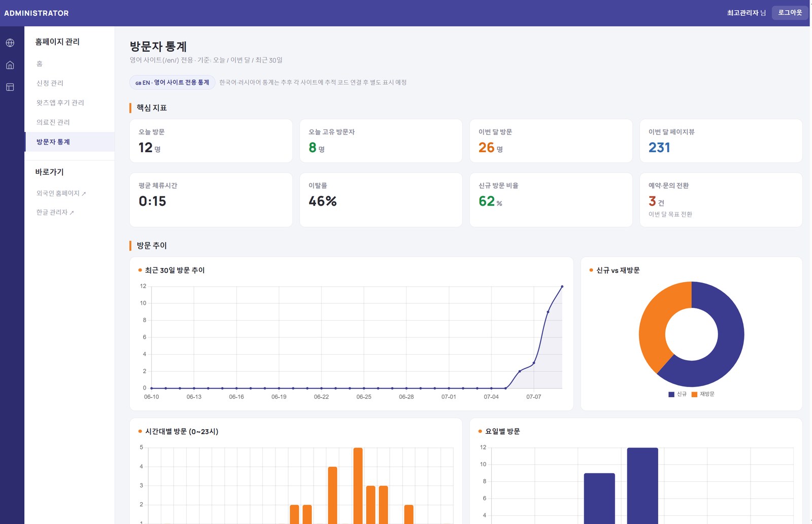Toggle the 신규 legend swatch in donut chart
This screenshot has width=812, height=524.
click(671, 394)
